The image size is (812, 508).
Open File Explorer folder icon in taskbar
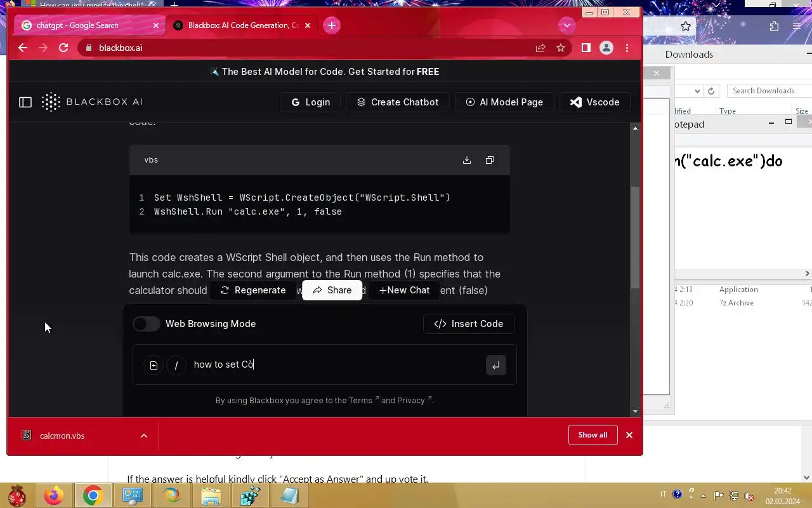211,495
